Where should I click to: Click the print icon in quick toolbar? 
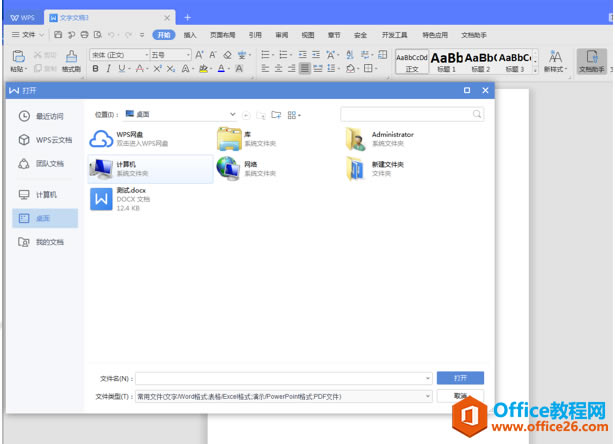84,35
